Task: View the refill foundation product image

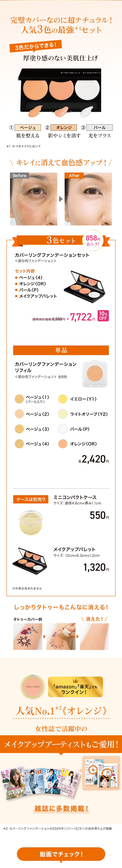Action: (x=95, y=374)
